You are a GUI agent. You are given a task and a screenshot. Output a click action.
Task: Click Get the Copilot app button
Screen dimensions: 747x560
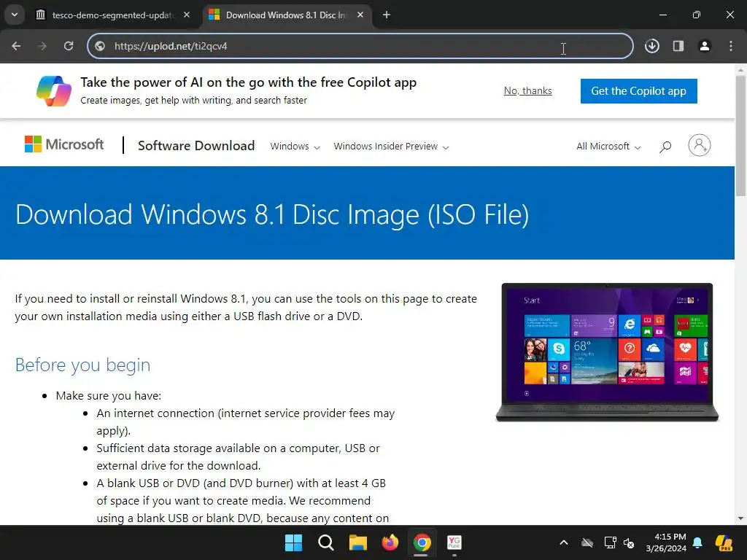coord(639,91)
